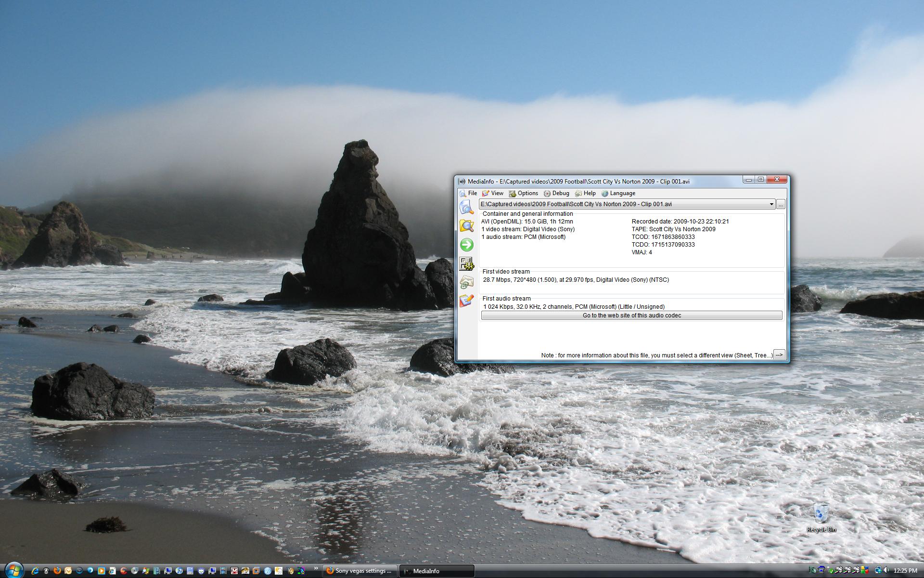Click the 'Note : for more information' text

(x=656, y=355)
